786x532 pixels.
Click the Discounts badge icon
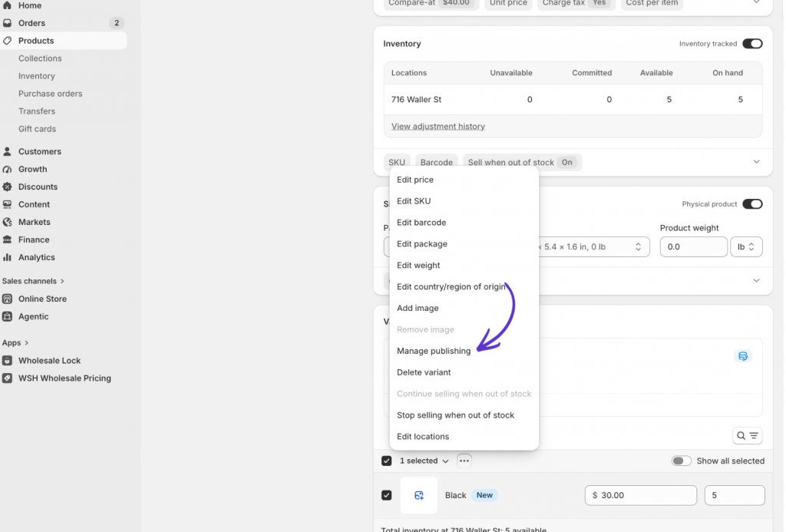click(7, 187)
